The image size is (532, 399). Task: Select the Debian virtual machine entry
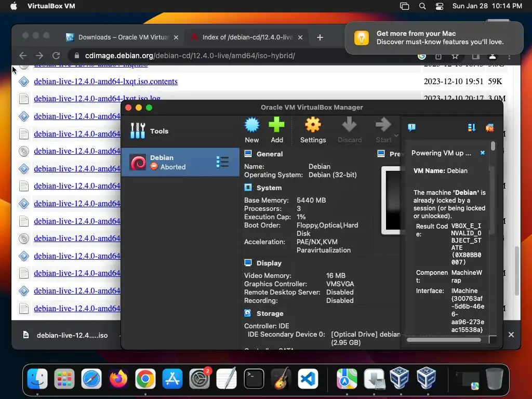(x=180, y=162)
